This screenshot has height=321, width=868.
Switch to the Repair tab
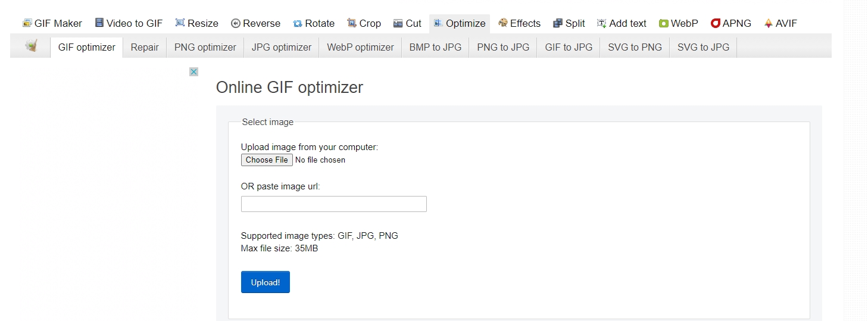click(x=145, y=47)
